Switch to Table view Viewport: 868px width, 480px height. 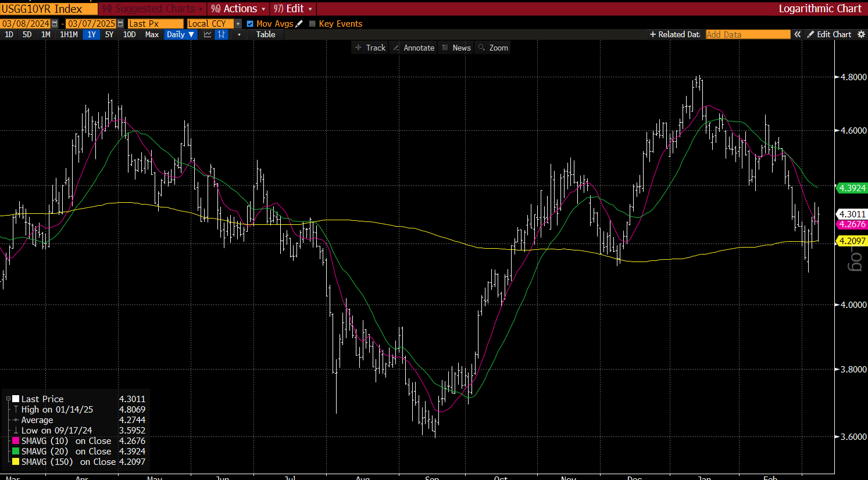[266, 35]
